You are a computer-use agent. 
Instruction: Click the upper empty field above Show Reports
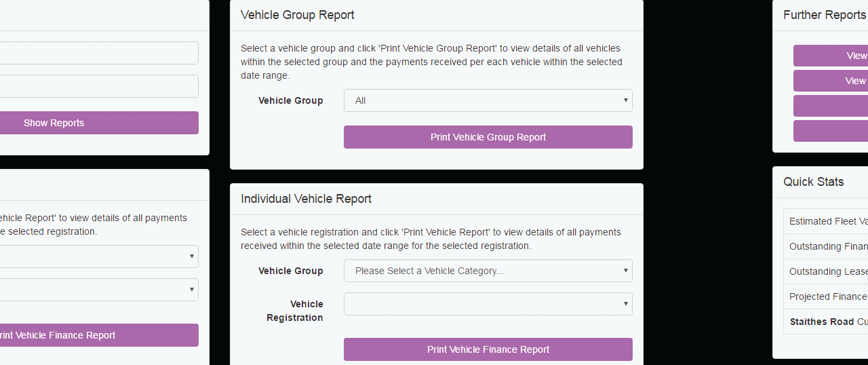point(99,53)
